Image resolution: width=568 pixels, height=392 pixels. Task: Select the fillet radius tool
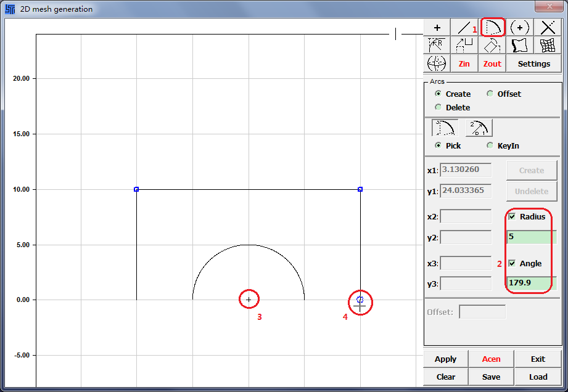pos(437,46)
